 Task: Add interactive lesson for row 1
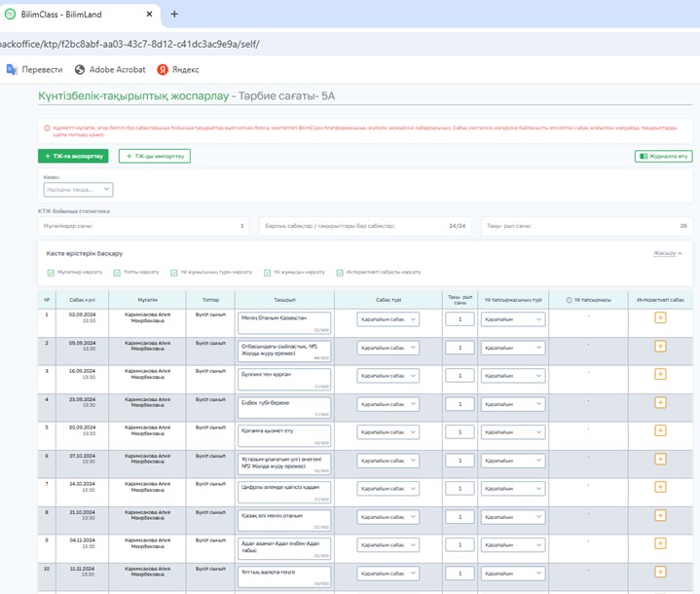(x=660, y=318)
